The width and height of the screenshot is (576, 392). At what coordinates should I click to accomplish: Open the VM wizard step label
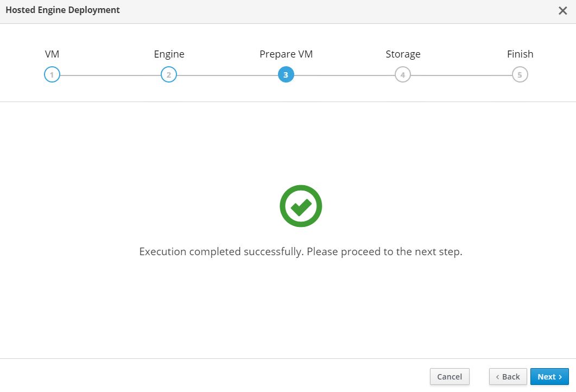pyautogui.click(x=52, y=54)
